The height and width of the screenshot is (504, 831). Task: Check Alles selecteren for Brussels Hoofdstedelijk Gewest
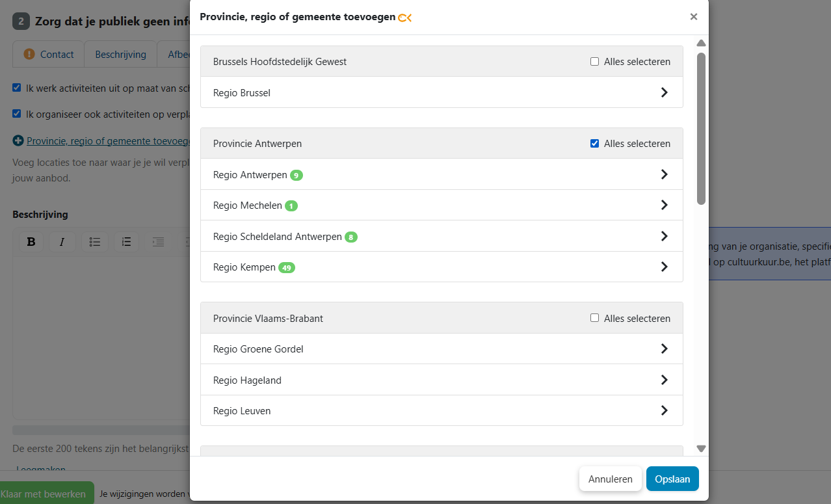click(594, 62)
